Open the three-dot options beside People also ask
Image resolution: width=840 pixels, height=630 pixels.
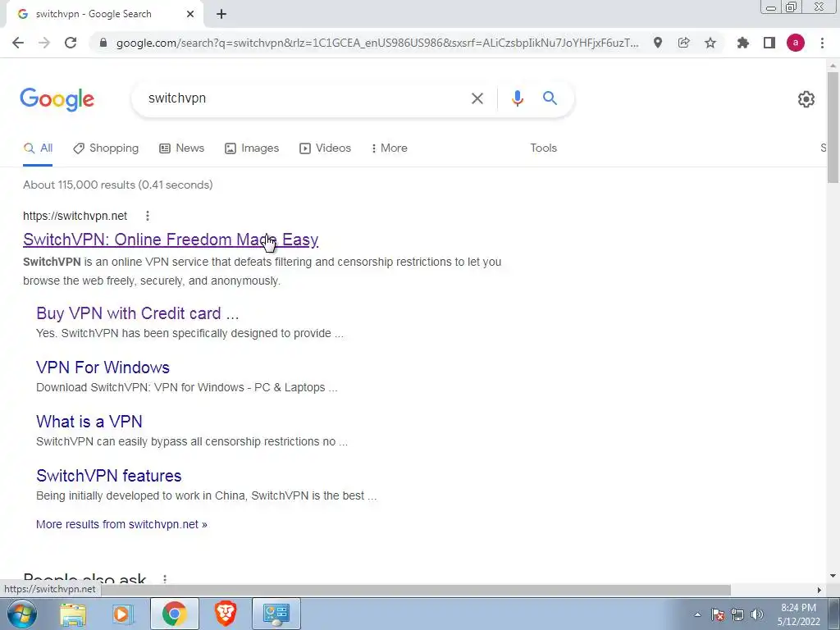pyautogui.click(x=165, y=579)
